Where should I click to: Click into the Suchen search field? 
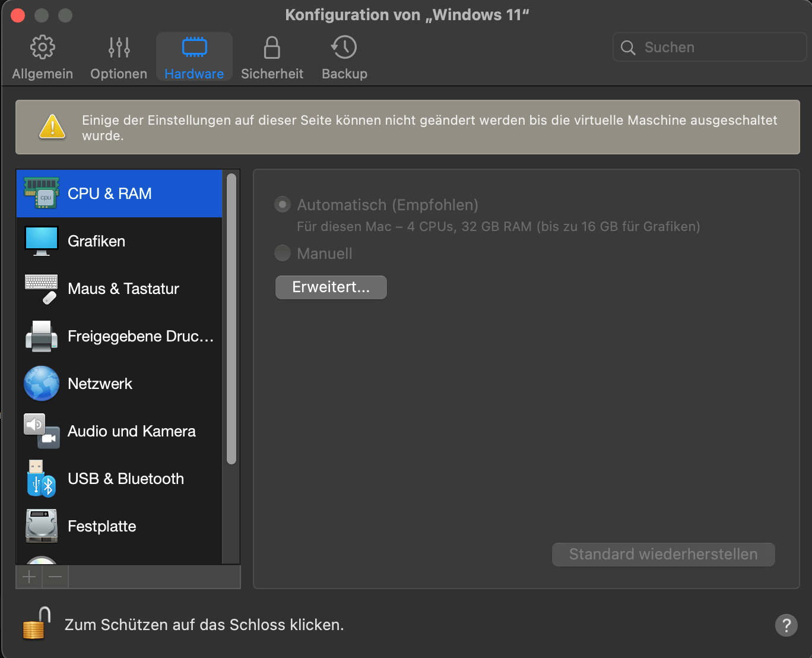point(709,47)
